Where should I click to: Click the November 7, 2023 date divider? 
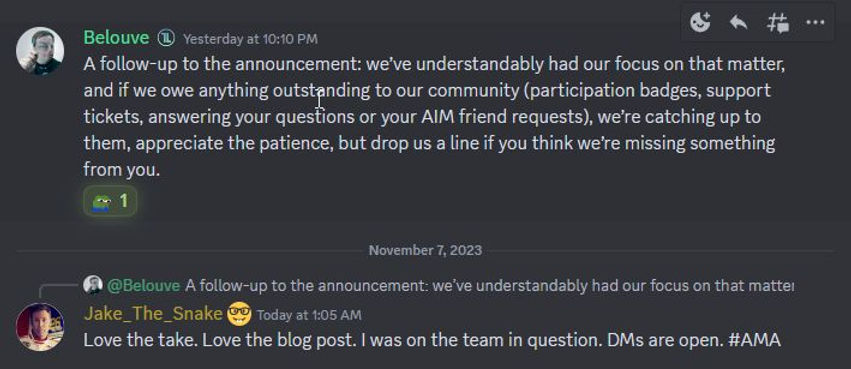425,250
